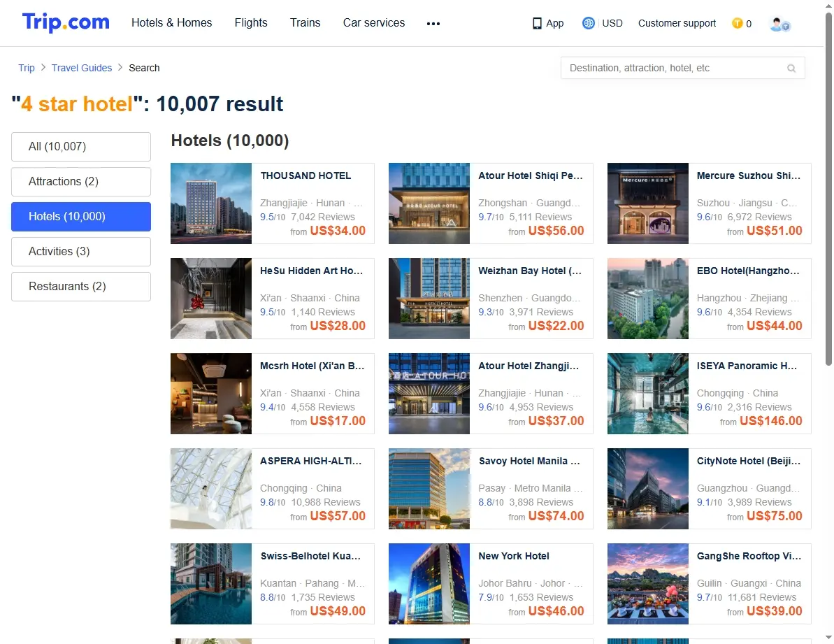Open the Flights menu
The height and width of the screenshot is (644, 834).
251,23
